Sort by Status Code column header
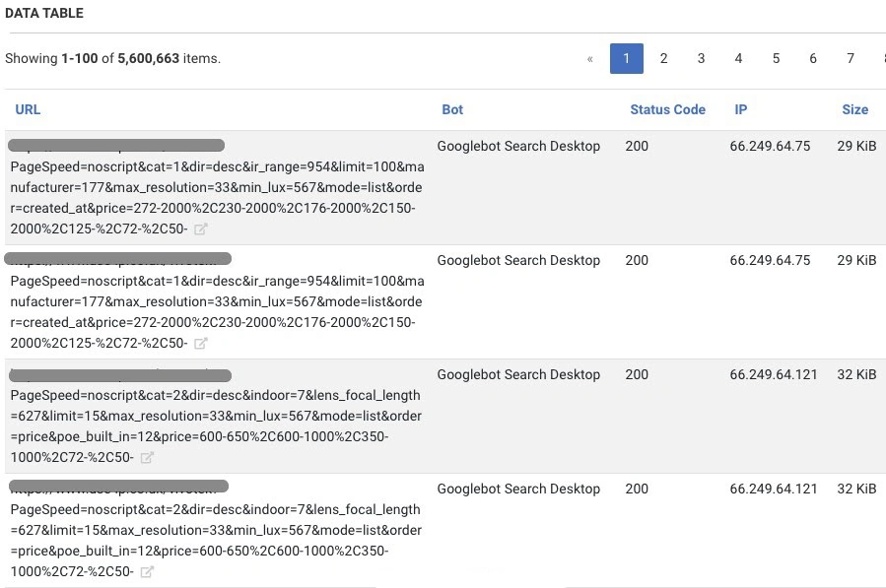 pos(667,109)
